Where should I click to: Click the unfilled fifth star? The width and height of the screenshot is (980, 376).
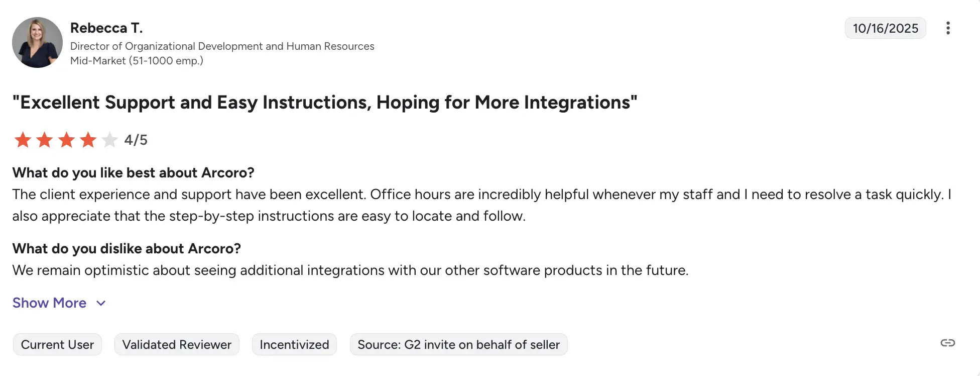(109, 140)
